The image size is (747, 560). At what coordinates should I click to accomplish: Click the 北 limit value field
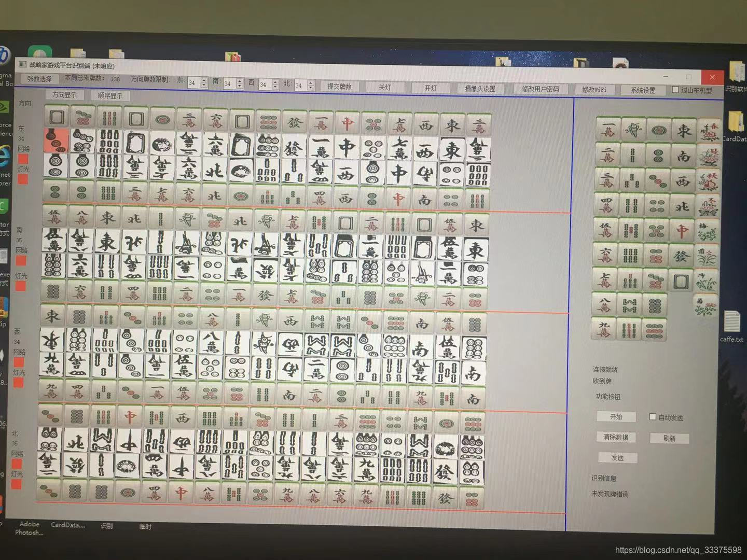300,85
